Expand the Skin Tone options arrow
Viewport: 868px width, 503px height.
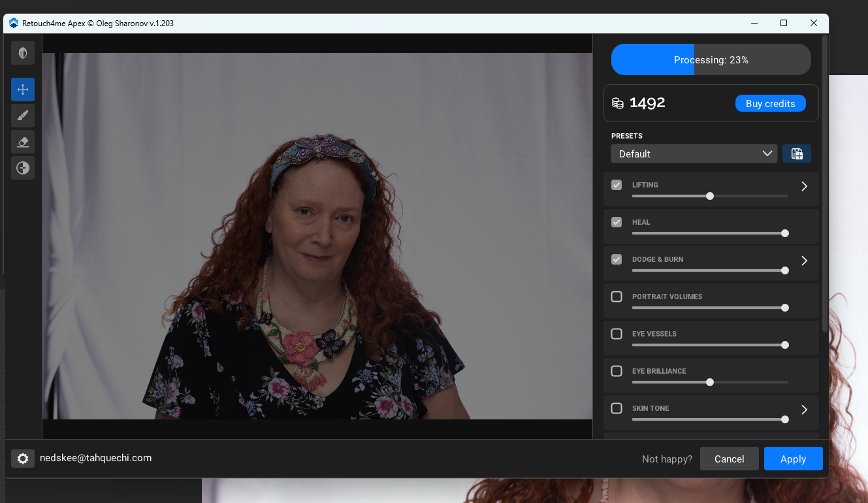coord(804,410)
